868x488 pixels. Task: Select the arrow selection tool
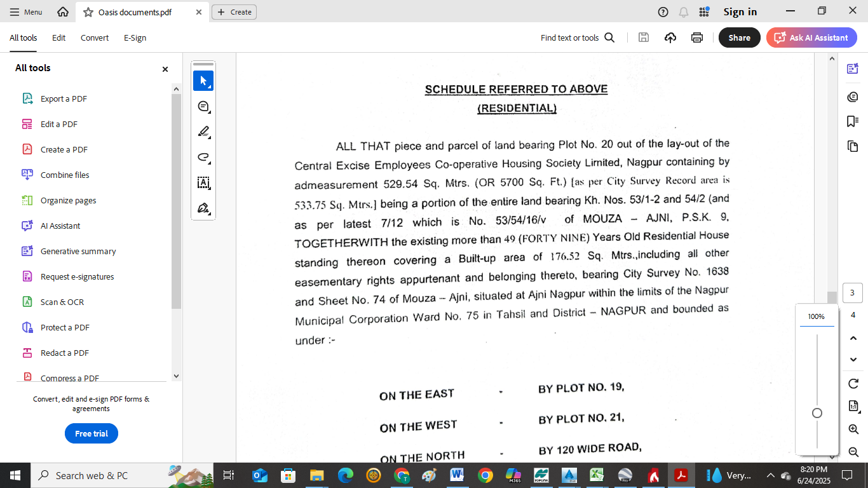[x=203, y=81]
